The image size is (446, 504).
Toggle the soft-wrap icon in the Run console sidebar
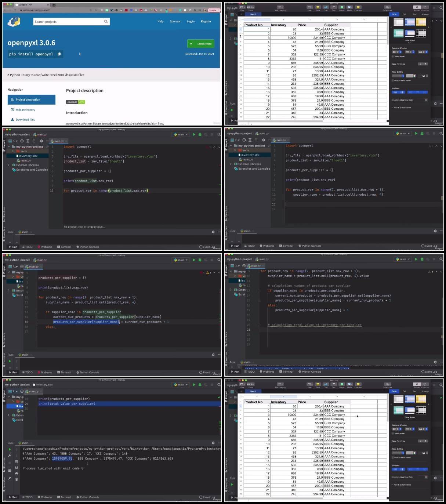(x=17, y=461)
